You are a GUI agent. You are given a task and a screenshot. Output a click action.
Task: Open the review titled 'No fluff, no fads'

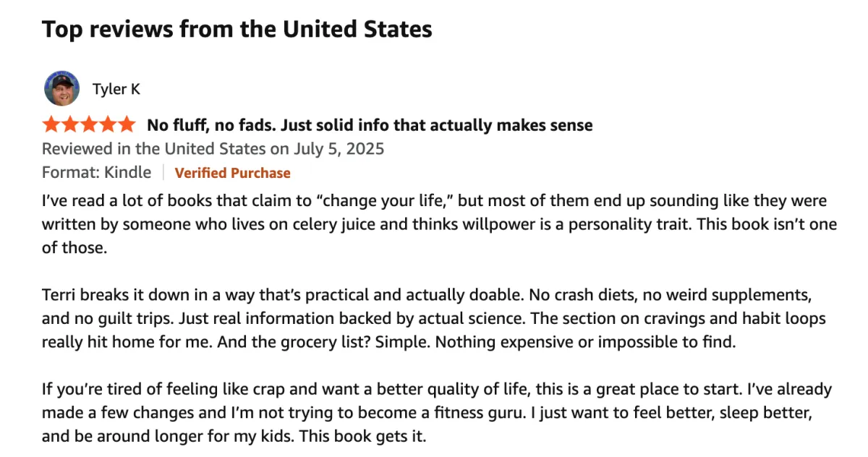click(x=370, y=125)
